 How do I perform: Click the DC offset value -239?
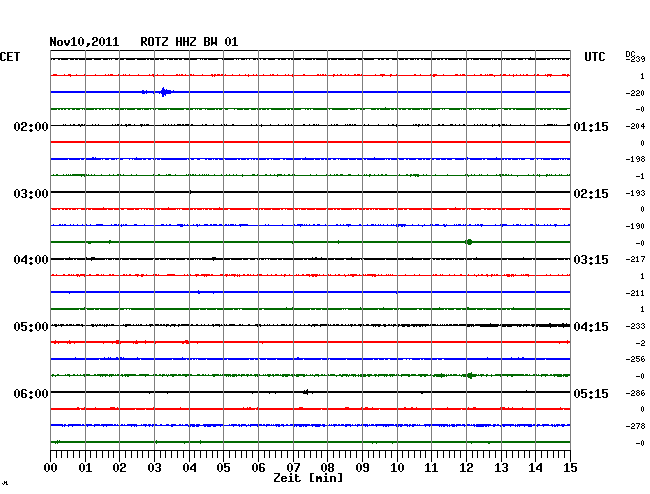click(x=635, y=59)
